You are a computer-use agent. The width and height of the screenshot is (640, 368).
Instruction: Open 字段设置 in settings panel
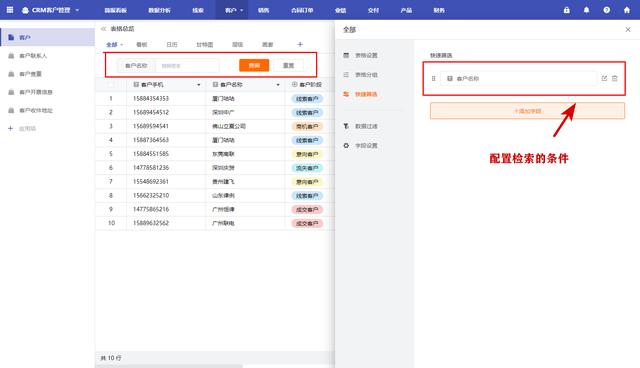(366, 145)
